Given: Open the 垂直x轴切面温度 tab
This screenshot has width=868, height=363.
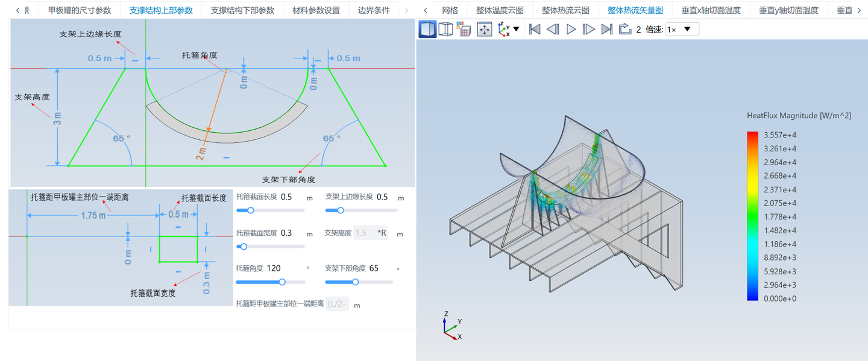Looking at the screenshot, I should [x=711, y=10].
